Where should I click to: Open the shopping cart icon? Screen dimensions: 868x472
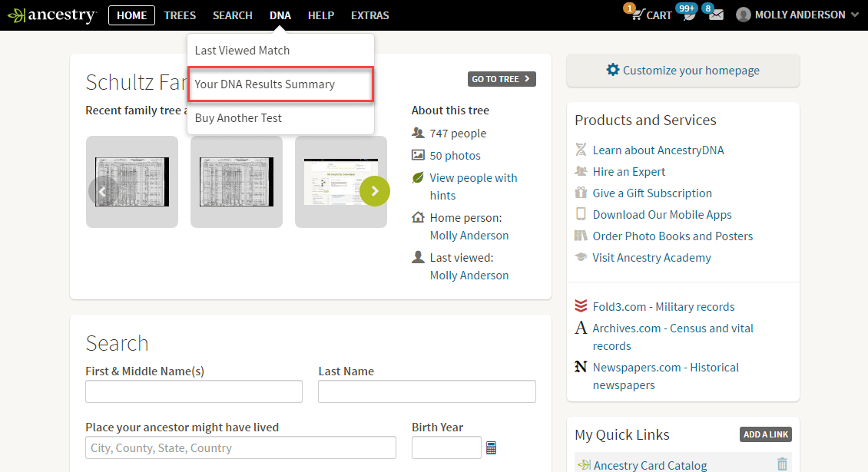pyautogui.click(x=637, y=15)
